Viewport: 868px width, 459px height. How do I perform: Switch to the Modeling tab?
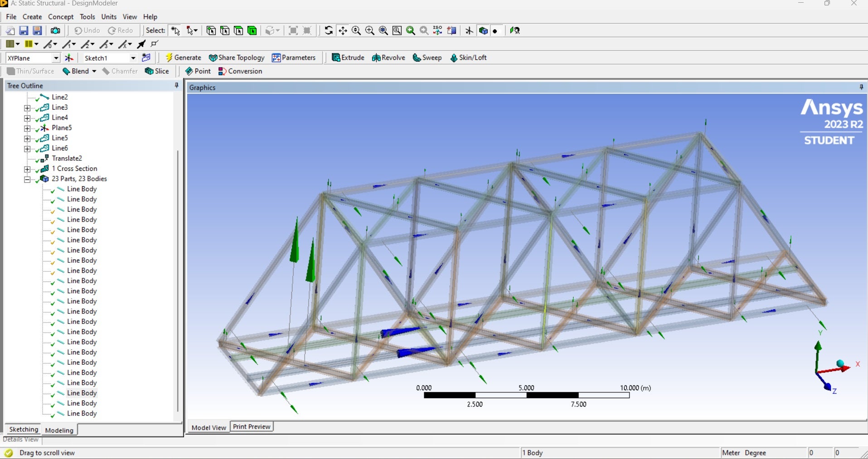59,430
